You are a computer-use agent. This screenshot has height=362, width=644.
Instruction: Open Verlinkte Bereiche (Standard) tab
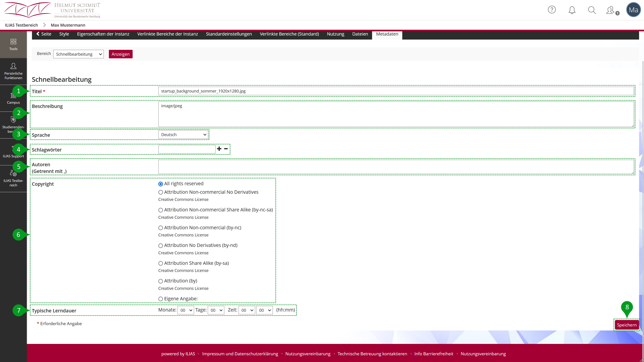[289, 34]
